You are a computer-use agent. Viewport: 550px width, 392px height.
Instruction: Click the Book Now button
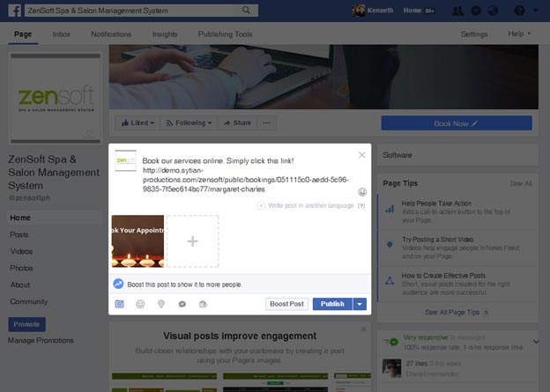click(x=457, y=123)
